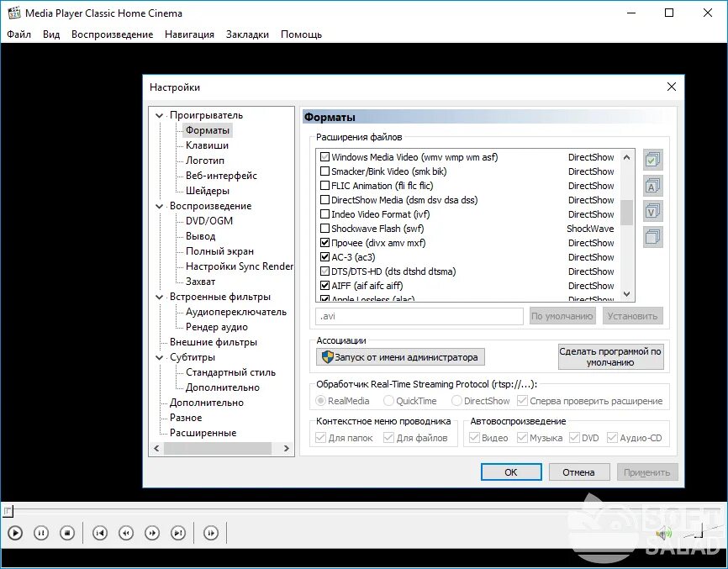Open the Навигация menu
Viewport: 728px width, 569px height.
pyautogui.click(x=189, y=34)
